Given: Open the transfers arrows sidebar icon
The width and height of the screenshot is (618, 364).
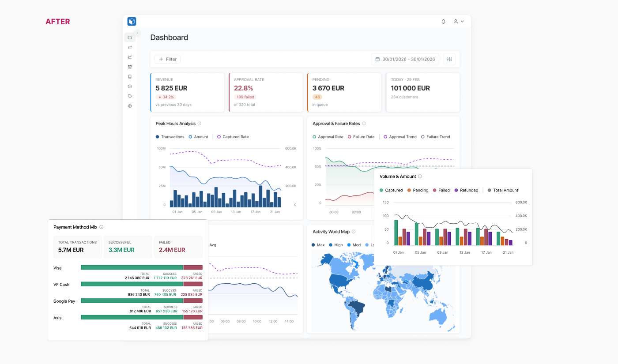Looking at the screenshot, I should click(x=130, y=47).
